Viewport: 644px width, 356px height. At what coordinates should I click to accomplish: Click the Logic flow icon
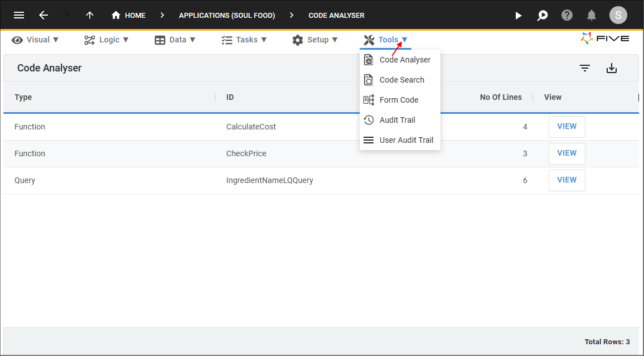pyautogui.click(x=90, y=40)
